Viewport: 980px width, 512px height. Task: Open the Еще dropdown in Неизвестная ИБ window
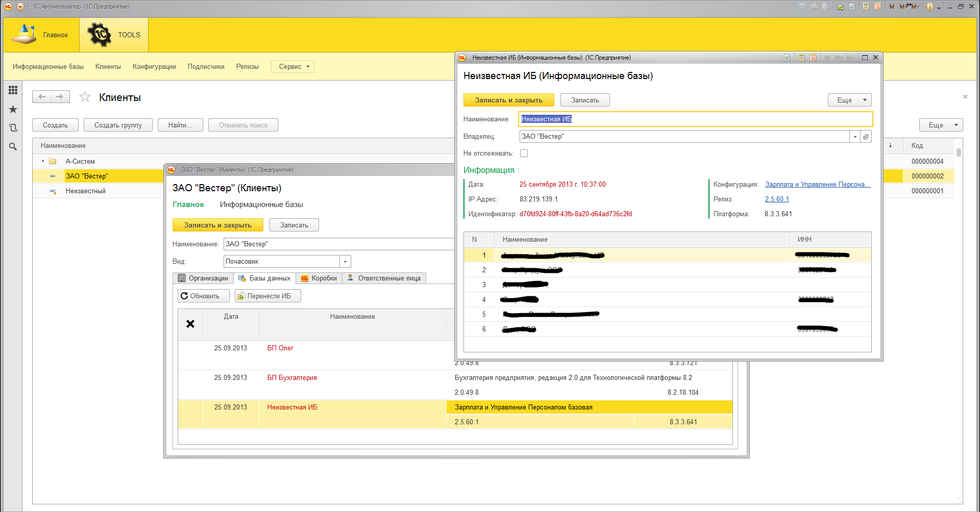coord(849,100)
